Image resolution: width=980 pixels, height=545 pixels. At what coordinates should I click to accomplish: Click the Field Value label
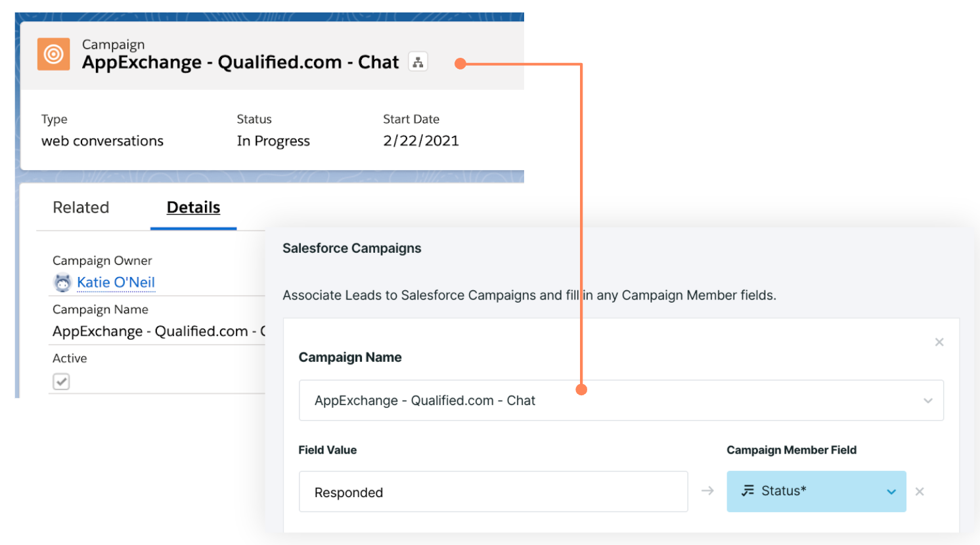click(328, 450)
